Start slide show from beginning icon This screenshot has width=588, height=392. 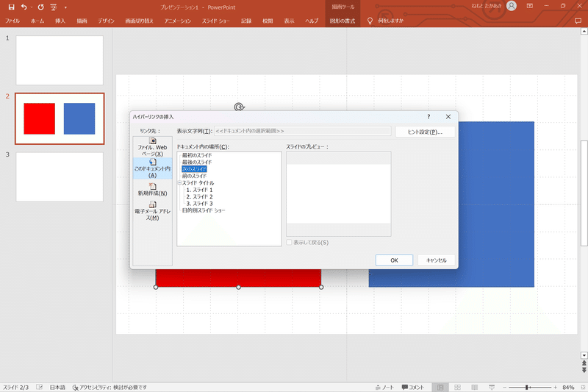[53, 7]
